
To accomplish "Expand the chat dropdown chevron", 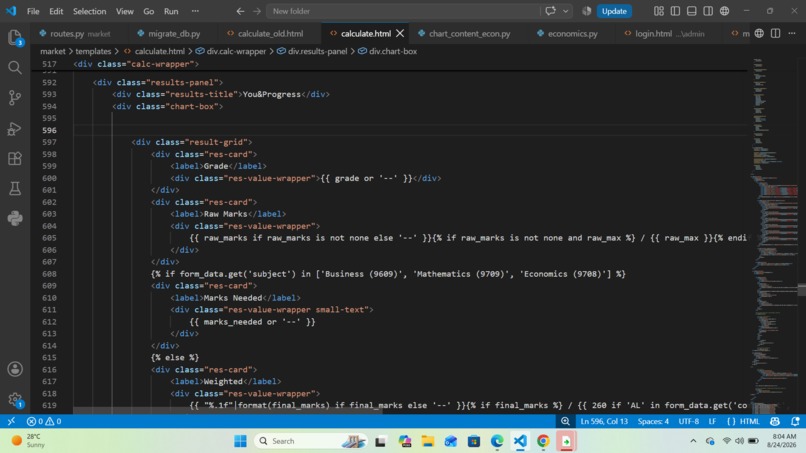I will point(565,11).
